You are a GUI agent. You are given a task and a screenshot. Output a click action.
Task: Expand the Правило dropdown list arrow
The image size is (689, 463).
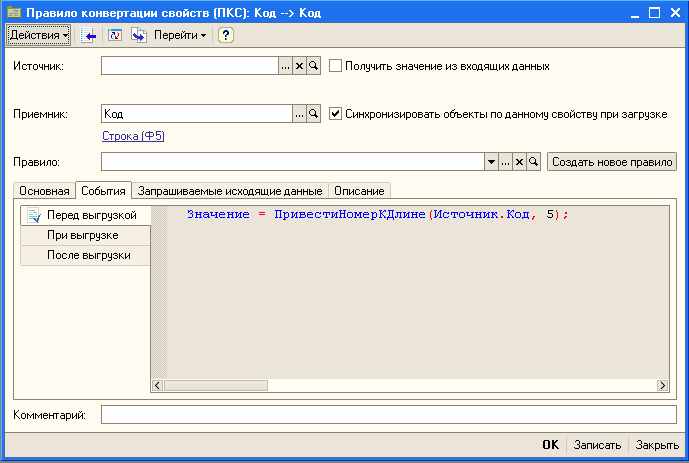pos(491,161)
